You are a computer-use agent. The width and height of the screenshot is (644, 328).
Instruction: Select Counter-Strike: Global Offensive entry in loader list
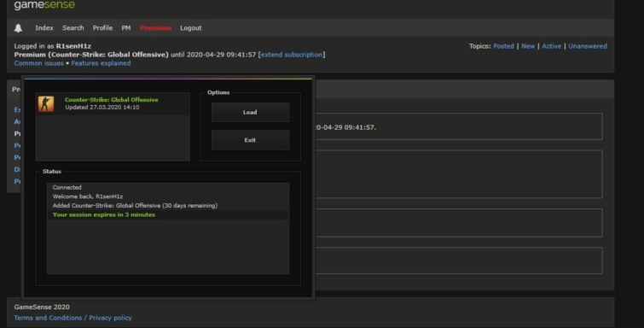113,103
